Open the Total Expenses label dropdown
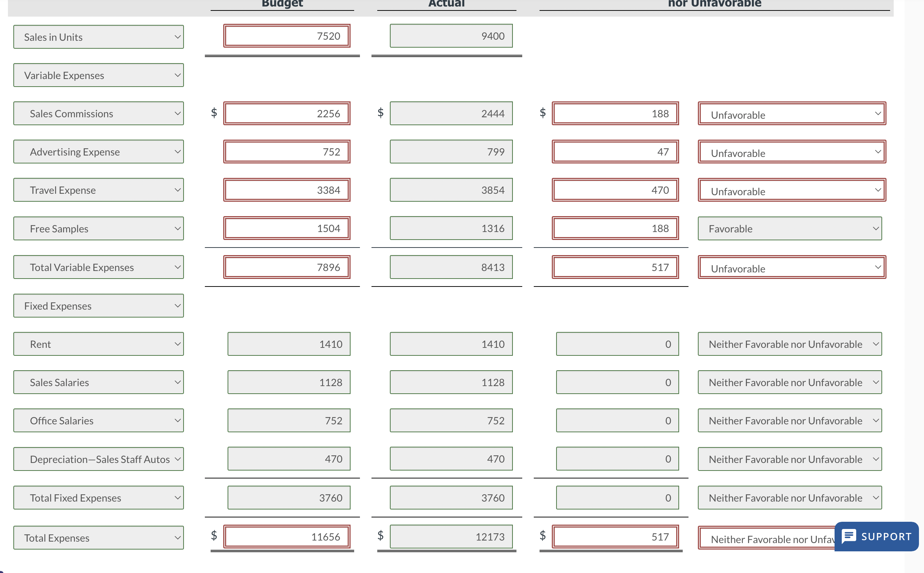Viewport: 924px width, 573px height. 98,538
